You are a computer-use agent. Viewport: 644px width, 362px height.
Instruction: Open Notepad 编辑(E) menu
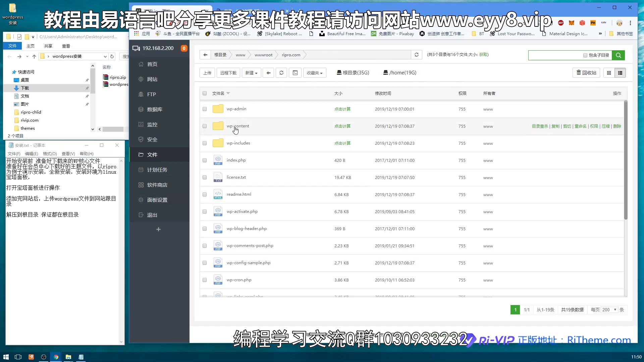32,154
